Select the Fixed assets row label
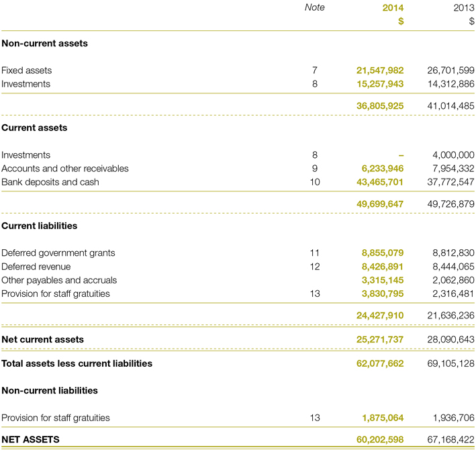 pyautogui.click(x=27, y=71)
